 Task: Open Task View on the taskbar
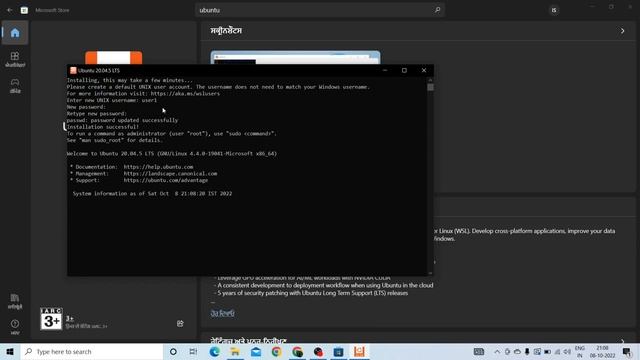pyautogui.click(x=193, y=351)
